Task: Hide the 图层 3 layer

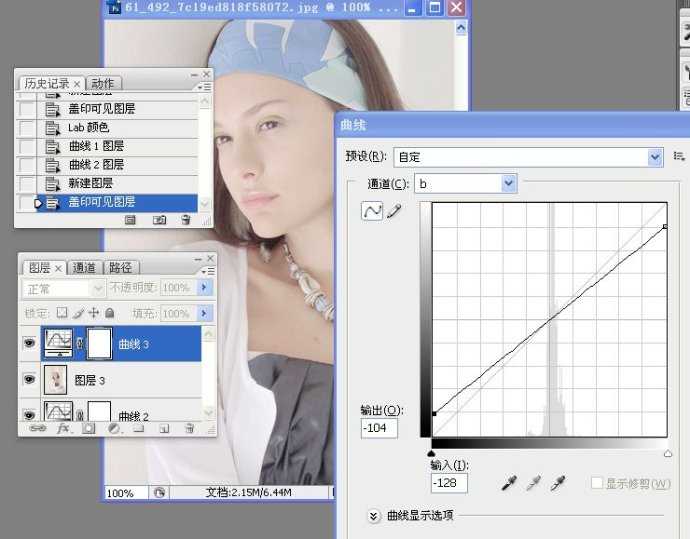Action: 29,379
